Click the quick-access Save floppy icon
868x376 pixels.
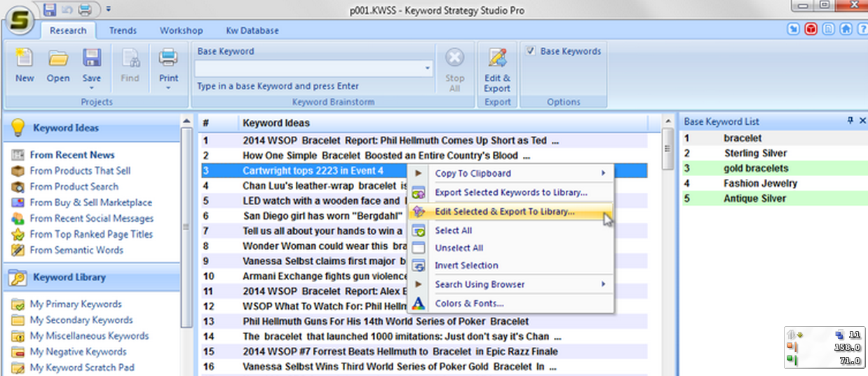coord(49,10)
